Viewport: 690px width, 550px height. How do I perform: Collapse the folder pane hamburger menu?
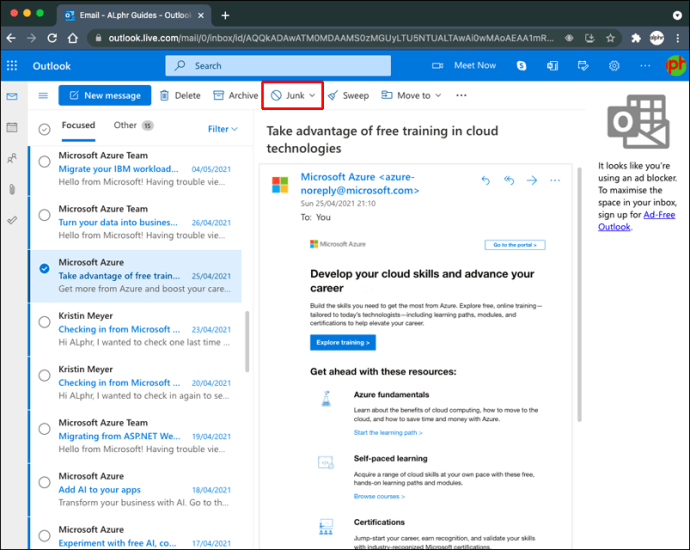click(x=43, y=96)
